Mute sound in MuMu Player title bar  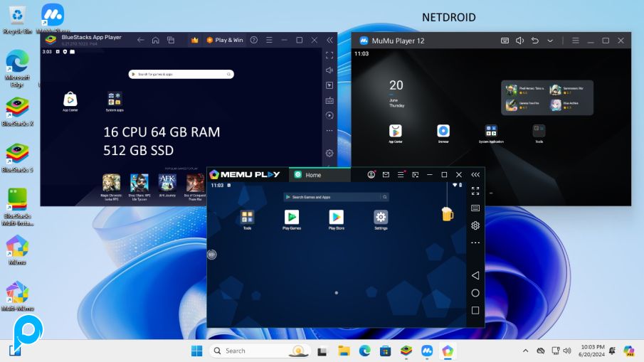(519, 41)
